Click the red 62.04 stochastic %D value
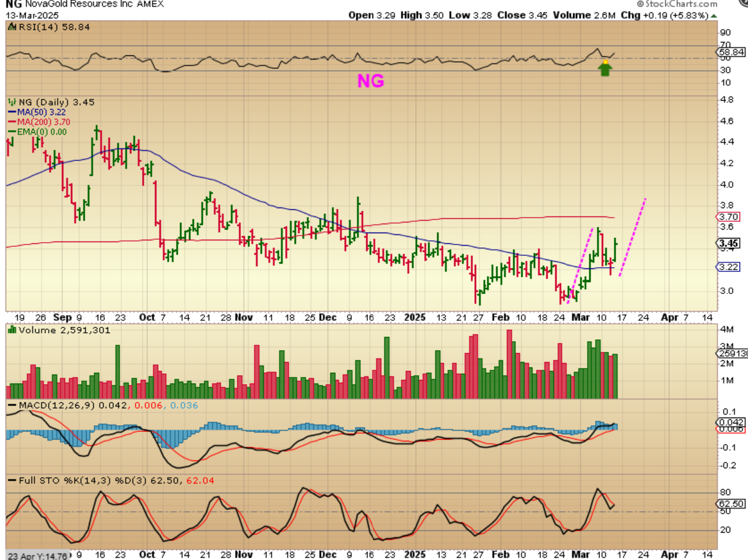This screenshot has height=560, width=748. click(x=199, y=480)
